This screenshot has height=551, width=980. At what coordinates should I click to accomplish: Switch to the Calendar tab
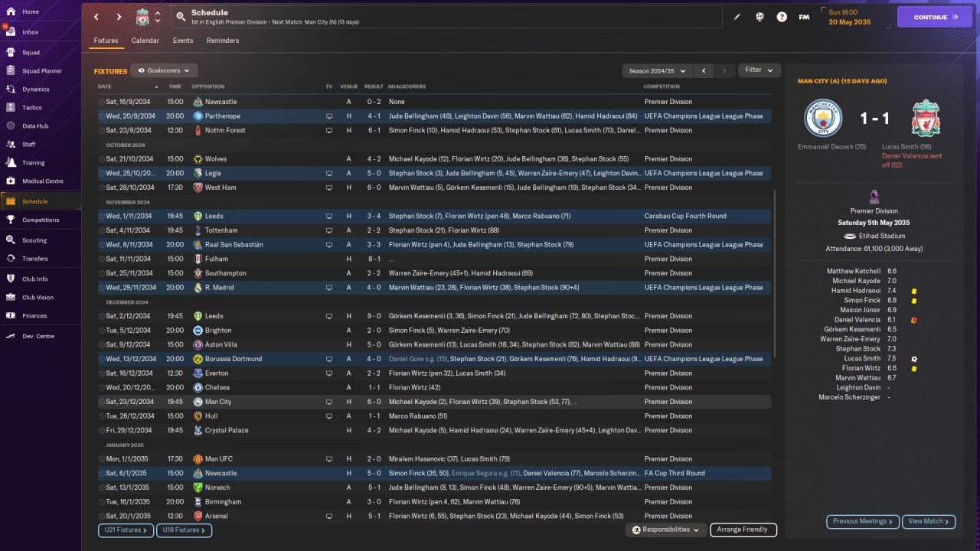tap(145, 41)
